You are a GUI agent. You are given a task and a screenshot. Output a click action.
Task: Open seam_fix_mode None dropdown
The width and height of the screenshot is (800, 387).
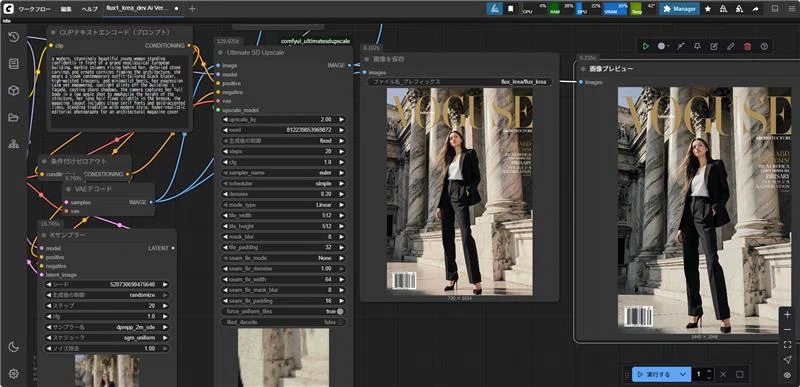[283, 258]
